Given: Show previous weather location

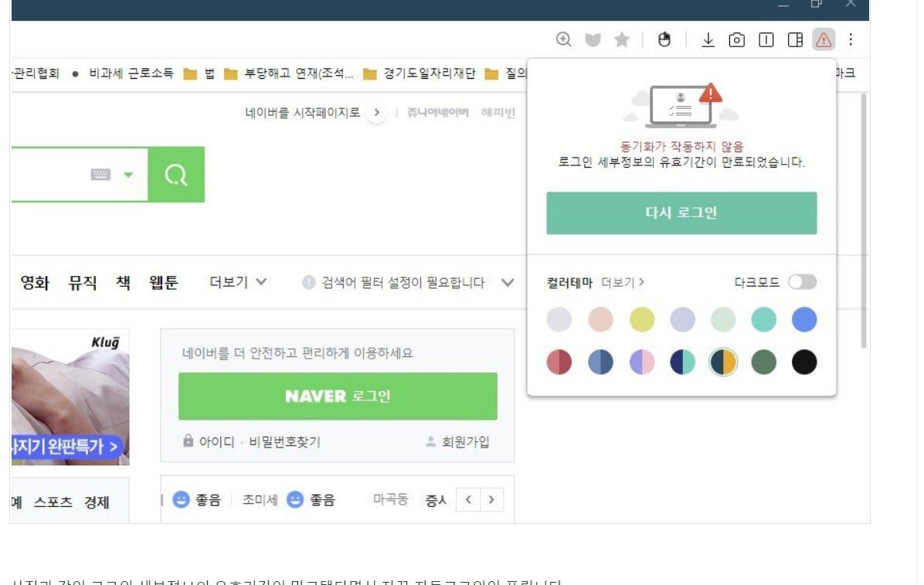Looking at the screenshot, I should tap(468, 499).
